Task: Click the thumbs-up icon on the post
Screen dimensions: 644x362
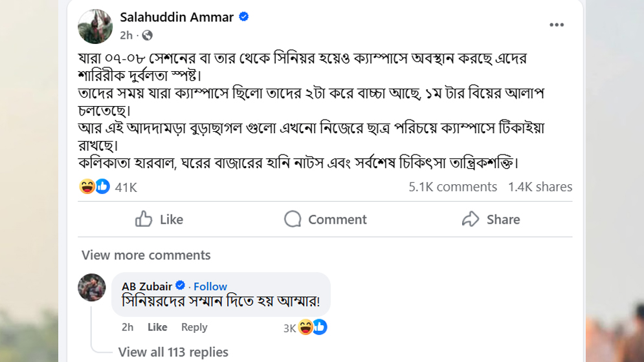Action: point(143,219)
